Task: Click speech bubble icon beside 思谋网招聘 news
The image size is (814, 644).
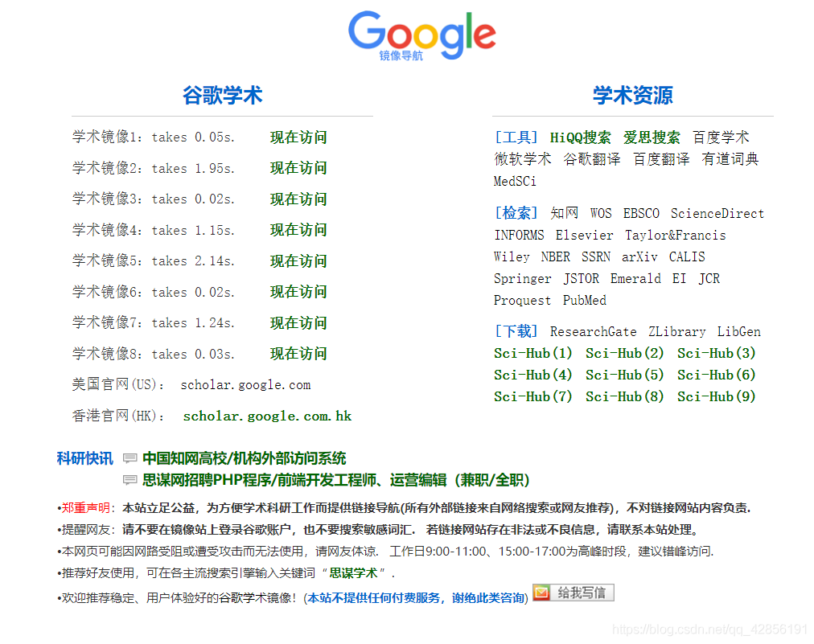Action: [x=129, y=480]
